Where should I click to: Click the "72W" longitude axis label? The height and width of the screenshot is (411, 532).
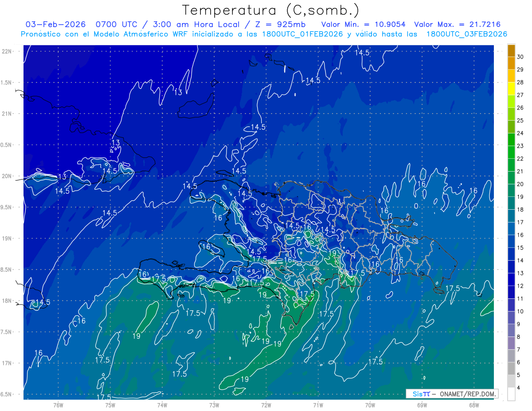tap(266, 405)
